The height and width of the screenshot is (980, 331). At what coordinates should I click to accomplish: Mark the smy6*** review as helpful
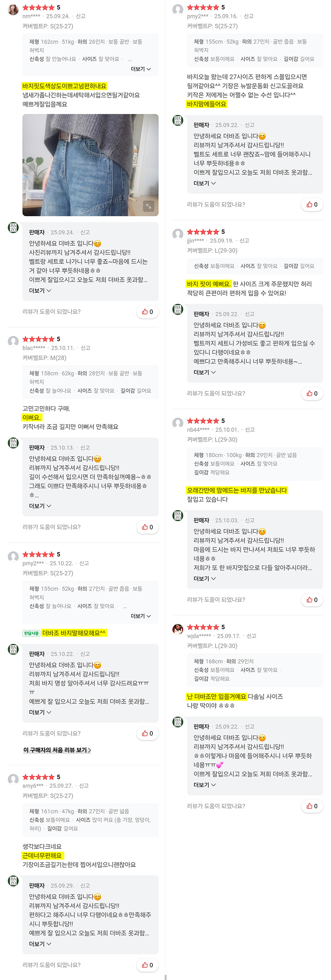(147, 965)
